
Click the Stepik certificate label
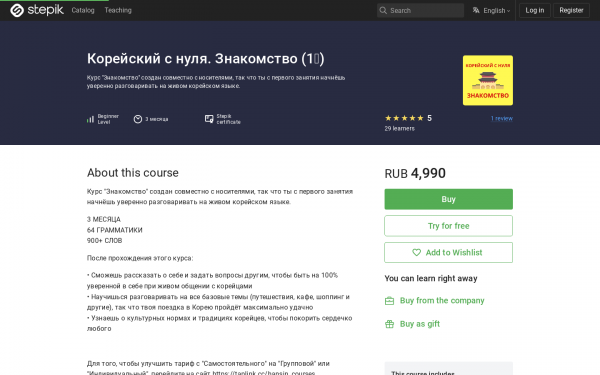point(228,119)
